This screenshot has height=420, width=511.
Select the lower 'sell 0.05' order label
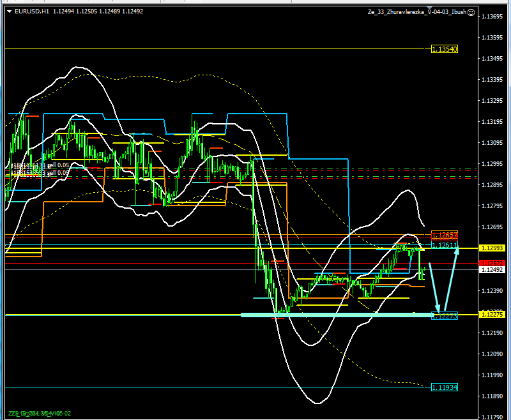click(58, 173)
